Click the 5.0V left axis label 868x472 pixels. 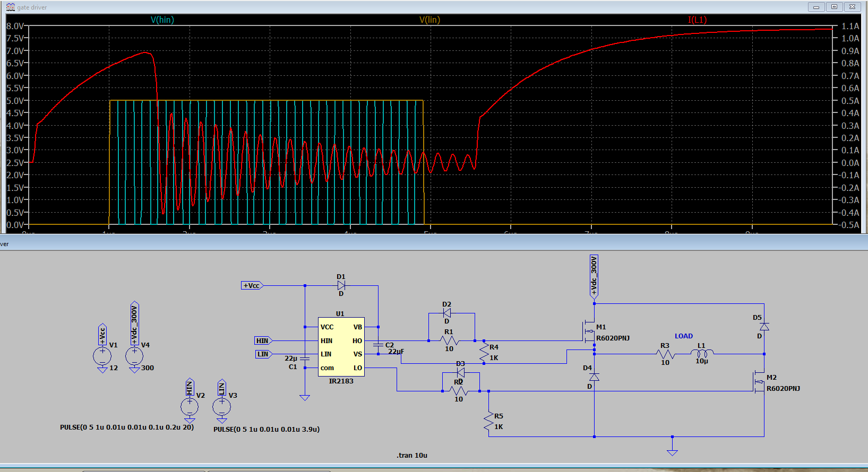[15, 100]
